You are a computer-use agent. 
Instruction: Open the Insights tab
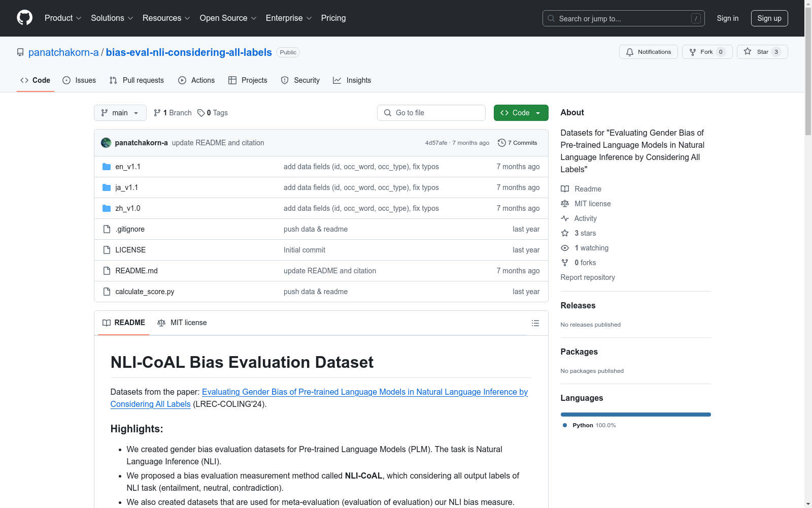point(352,80)
